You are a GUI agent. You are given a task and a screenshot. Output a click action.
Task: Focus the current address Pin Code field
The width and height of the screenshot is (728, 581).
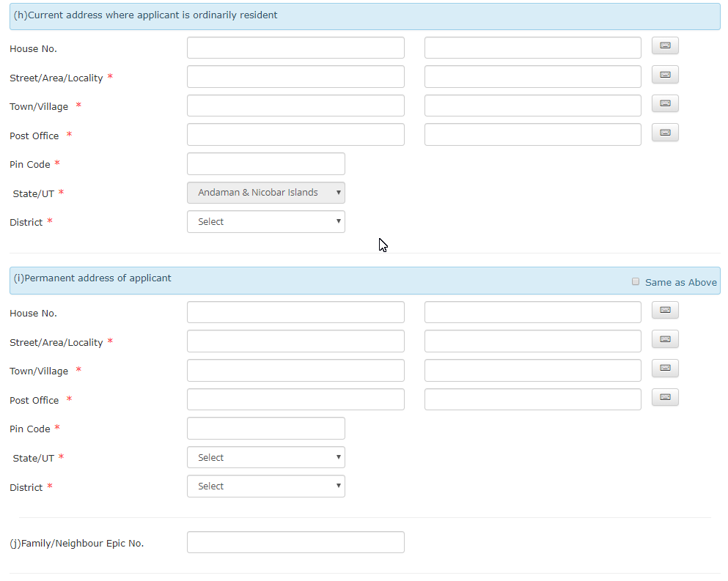[266, 164]
